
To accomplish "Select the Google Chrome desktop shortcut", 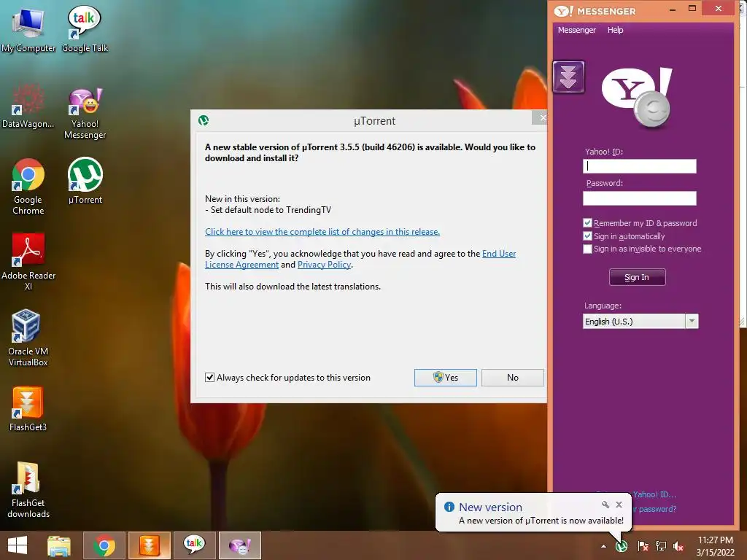I will coord(28,187).
